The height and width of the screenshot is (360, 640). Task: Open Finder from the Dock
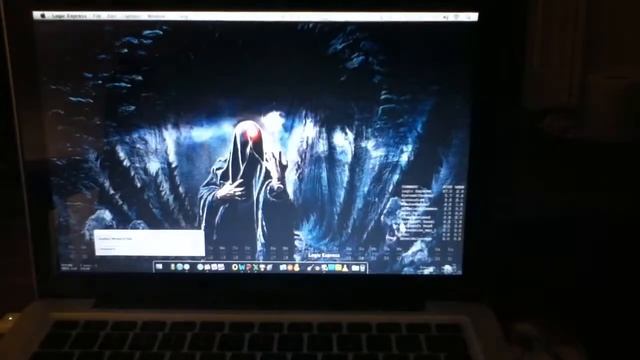click(x=159, y=267)
